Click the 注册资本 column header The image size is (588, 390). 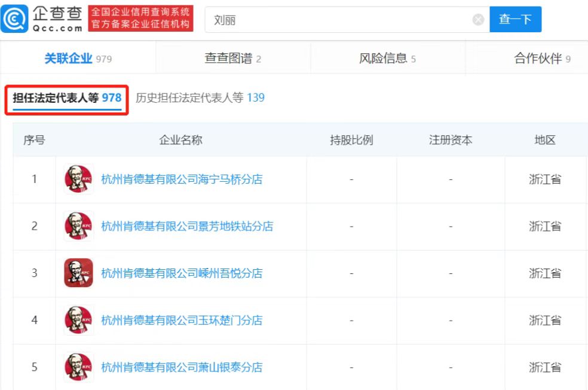451,140
